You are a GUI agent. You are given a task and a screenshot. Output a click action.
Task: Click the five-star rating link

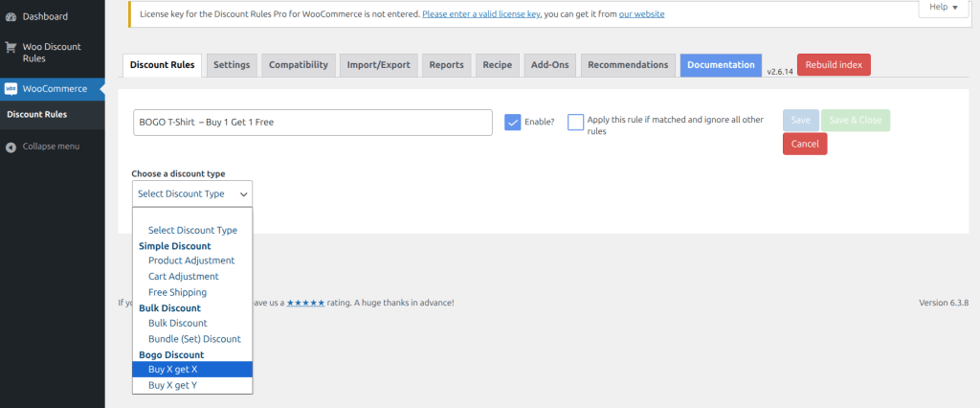click(x=305, y=303)
